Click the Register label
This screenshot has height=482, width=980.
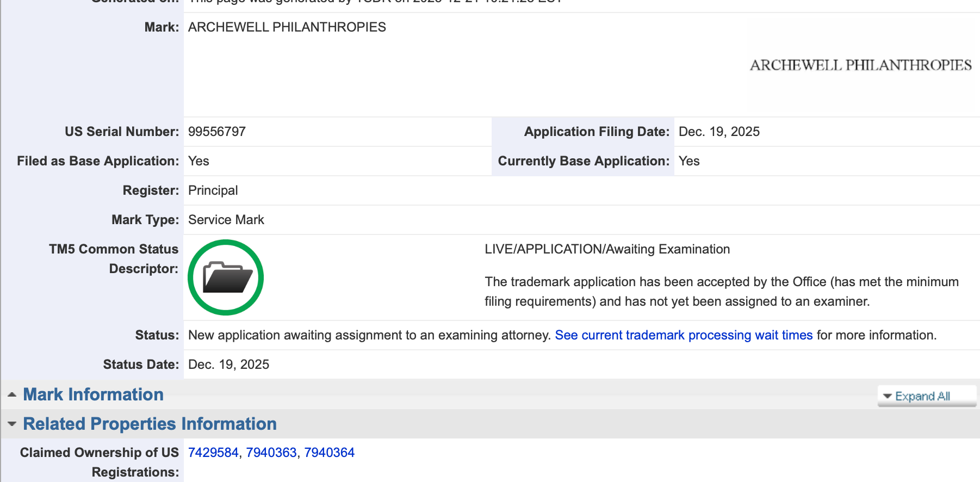(151, 190)
